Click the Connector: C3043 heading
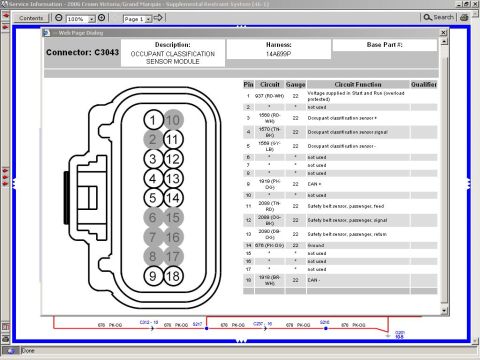Screen dimensions: 480x360 82,52
